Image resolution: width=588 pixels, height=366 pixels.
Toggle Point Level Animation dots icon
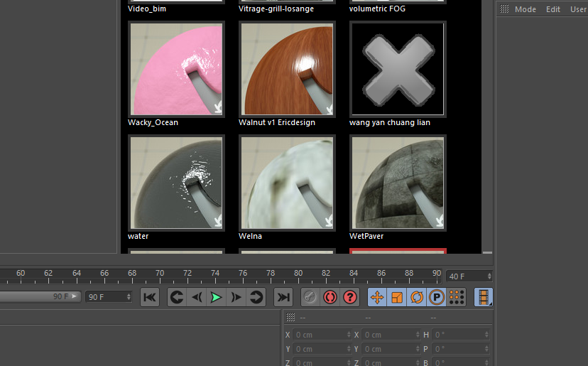[457, 297]
